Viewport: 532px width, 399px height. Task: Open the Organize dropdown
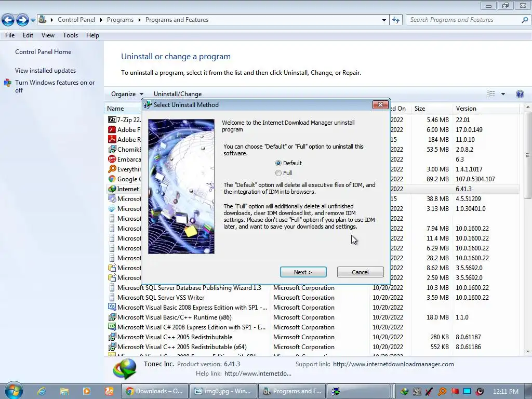coord(127,94)
